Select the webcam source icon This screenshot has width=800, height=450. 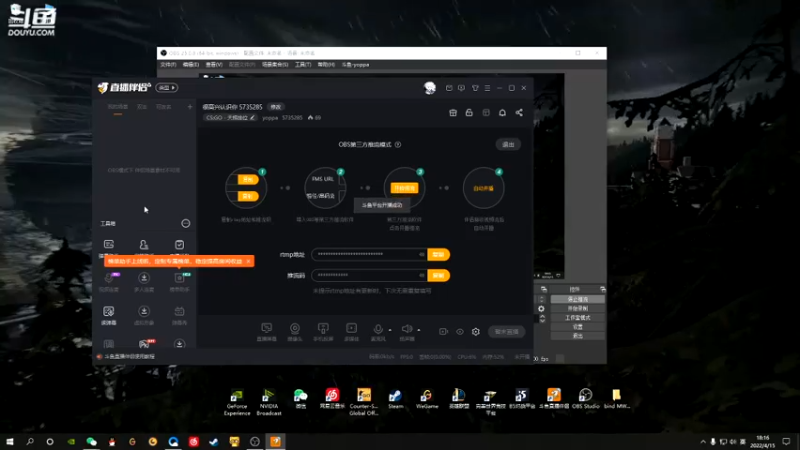(x=295, y=331)
